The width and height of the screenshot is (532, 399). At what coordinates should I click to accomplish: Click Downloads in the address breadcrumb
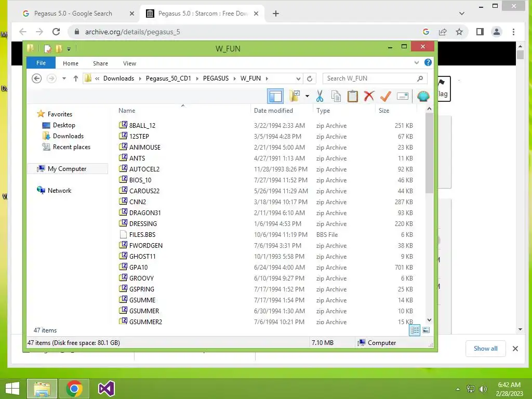[119, 78]
